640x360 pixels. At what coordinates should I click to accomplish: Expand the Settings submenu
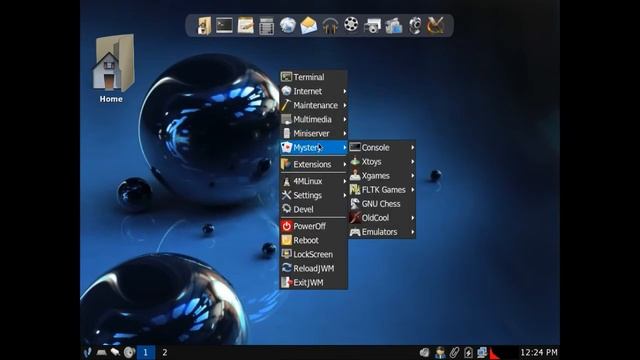pos(313,195)
